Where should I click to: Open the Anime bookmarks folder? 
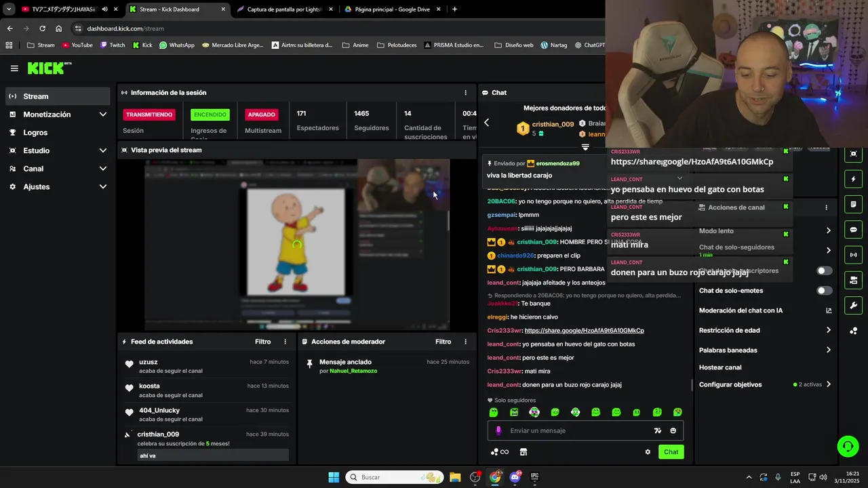point(355,45)
